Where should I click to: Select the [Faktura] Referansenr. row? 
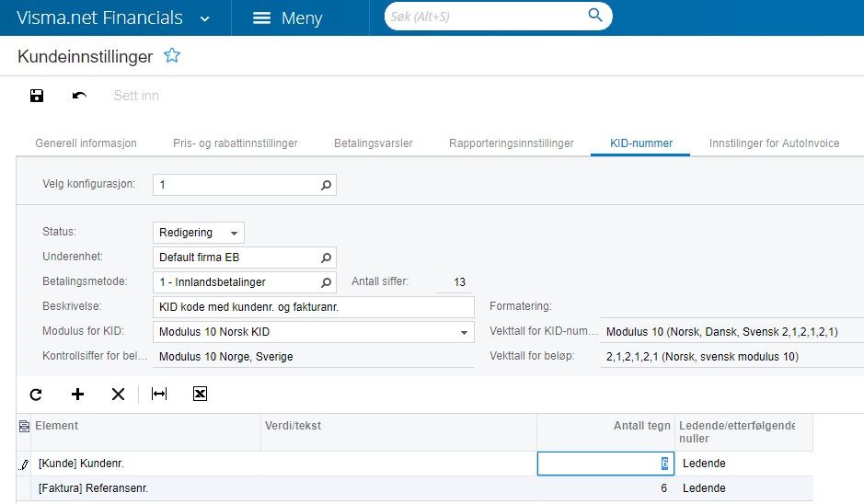[x=414, y=488]
